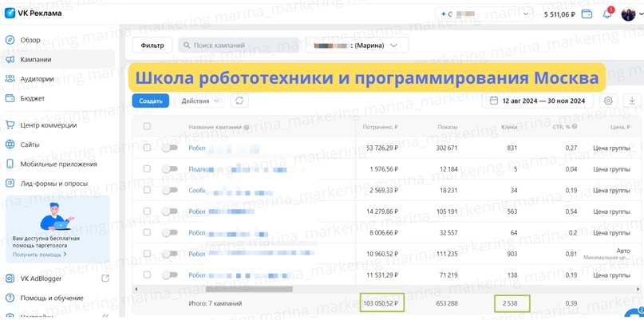Click the Сайты globe icon
The height and width of the screenshot is (320, 644).
10,144
